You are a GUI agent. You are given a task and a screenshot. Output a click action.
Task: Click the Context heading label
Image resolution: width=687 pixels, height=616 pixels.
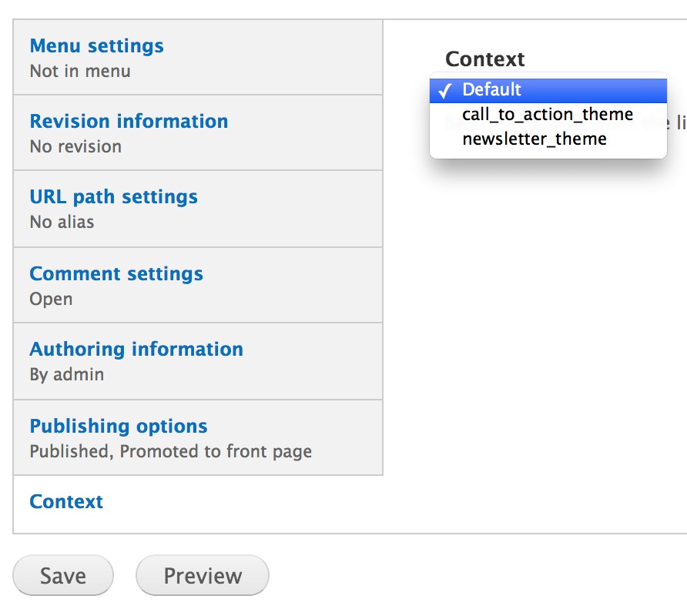tap(484, 59)
